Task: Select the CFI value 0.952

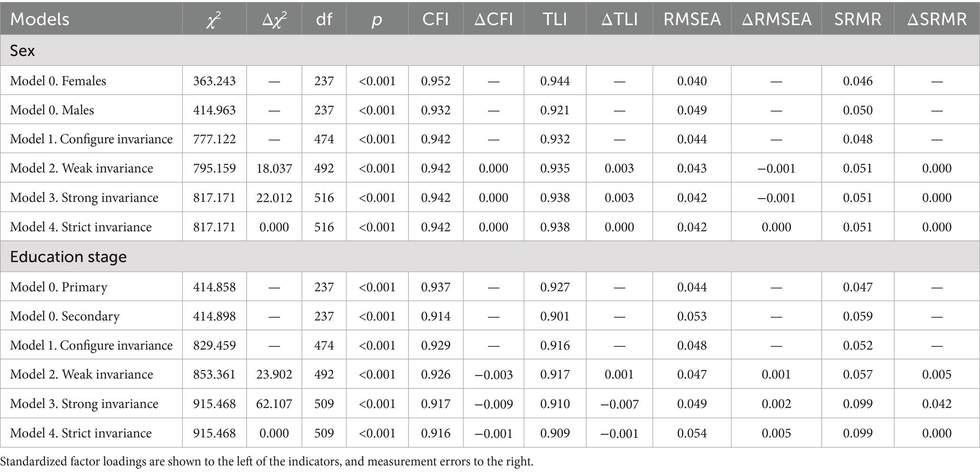Action: [436, 81]
